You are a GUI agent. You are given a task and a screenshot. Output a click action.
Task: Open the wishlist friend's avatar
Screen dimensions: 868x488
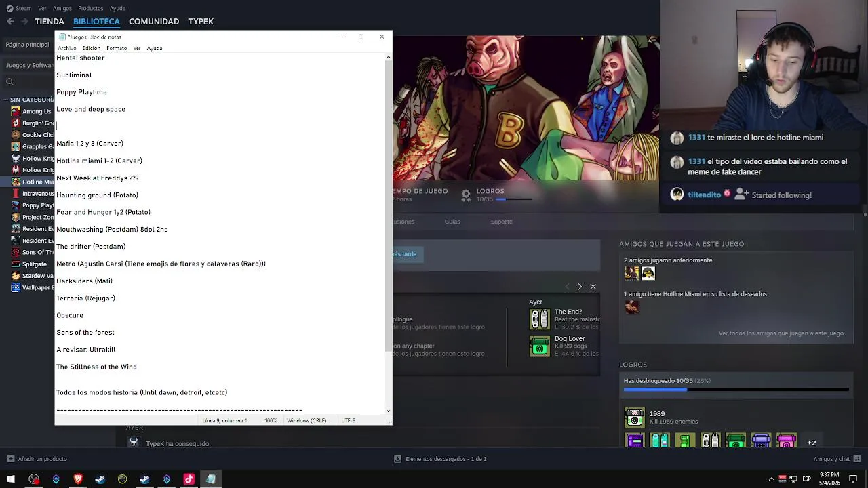click(631, 307)
